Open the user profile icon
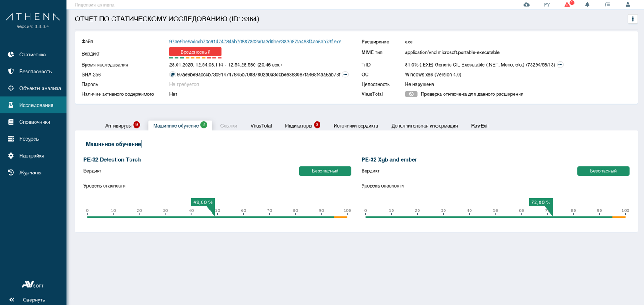 click(627, 4)
